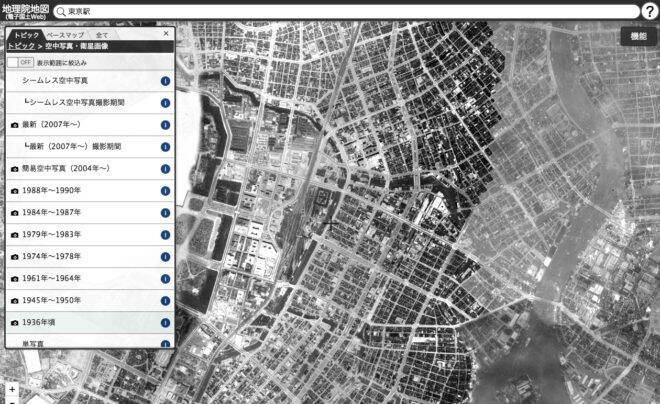Toggle the 1936年頃 photo layer
Screen dimensions: 660x404
90,322
